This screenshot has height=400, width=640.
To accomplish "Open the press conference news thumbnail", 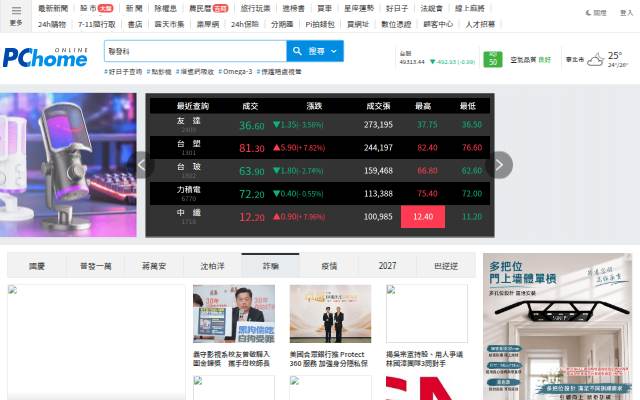I will point(234,314).
